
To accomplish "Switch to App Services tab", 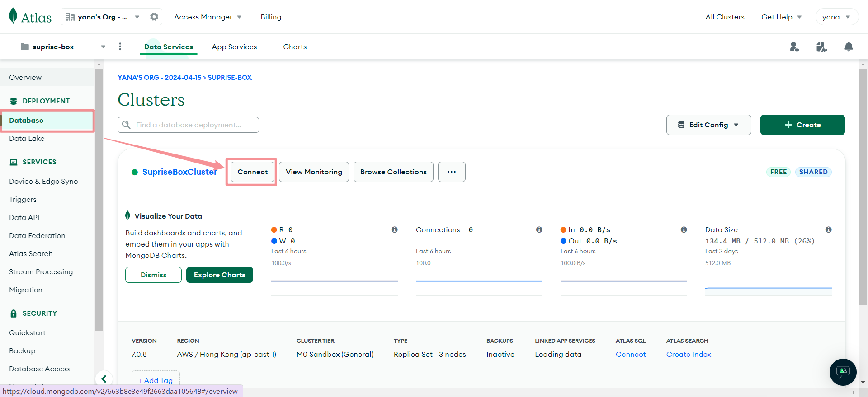I will tap(234, 47).
